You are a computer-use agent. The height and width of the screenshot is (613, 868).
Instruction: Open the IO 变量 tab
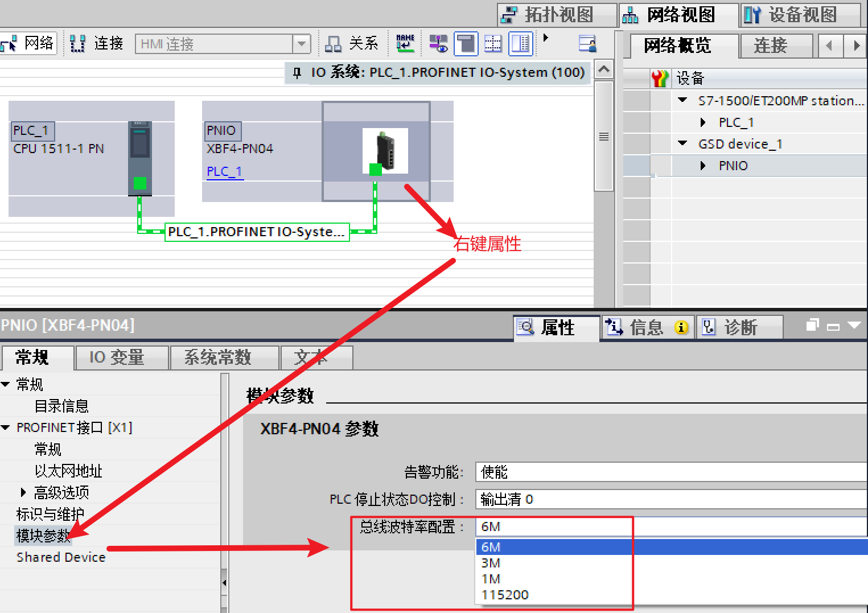coord(117,357)
